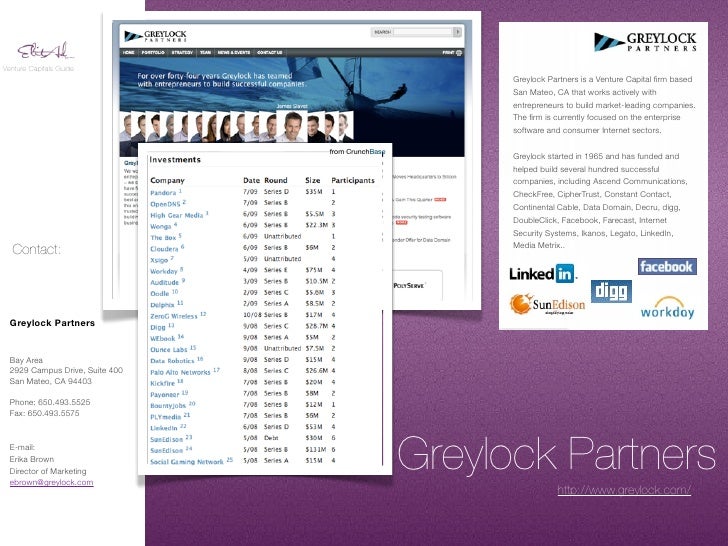Image resolution: width=728 pixels, height=546 pixels.
Task: Click the signature logo above Venture Capital Guide
Action: tap(45, 50)
